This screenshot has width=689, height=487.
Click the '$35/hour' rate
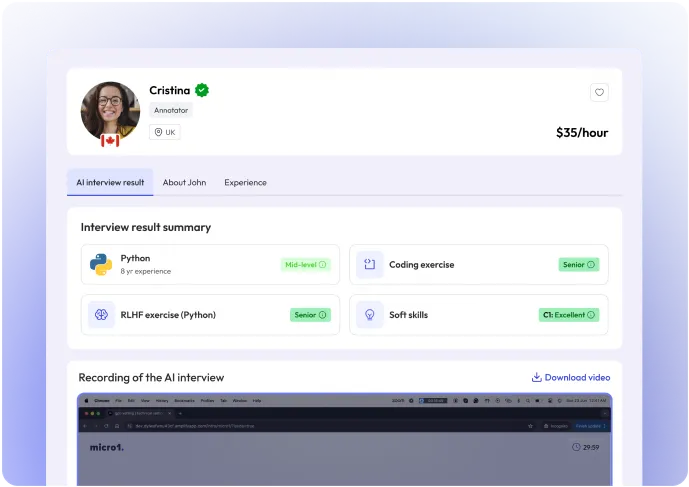pyautogui.click(x=582, y=133)
